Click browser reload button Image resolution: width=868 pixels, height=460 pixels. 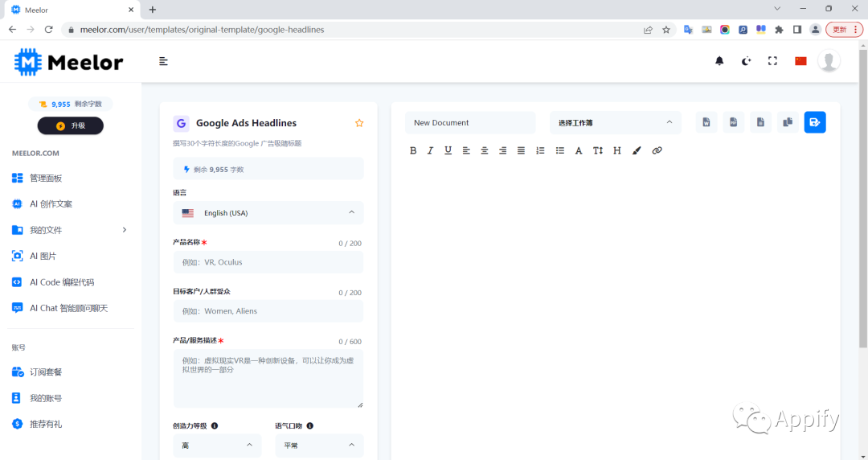(49, 30)
